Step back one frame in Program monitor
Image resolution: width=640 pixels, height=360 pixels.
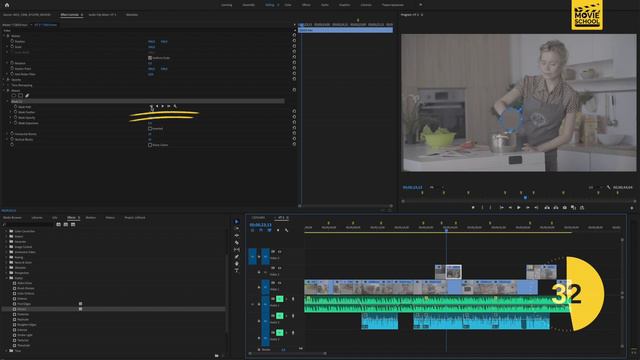click(x=510, y=207)
